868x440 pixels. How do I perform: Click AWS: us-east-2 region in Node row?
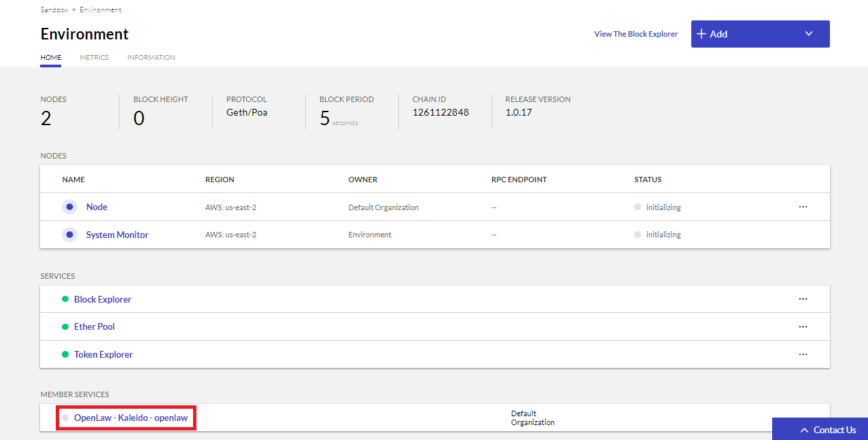coord(230,207)
